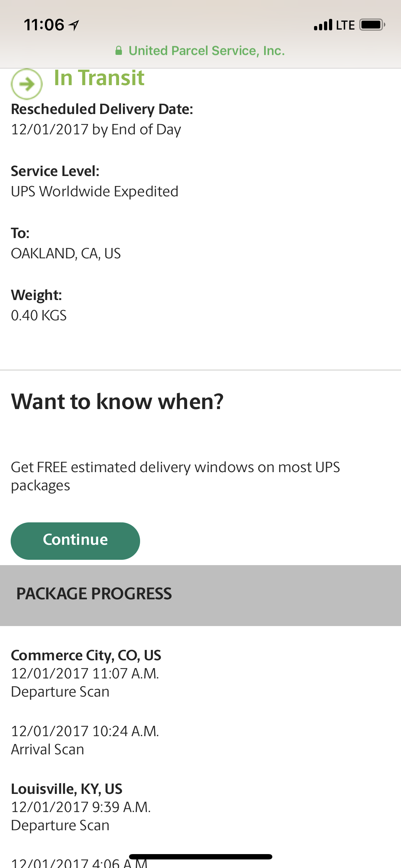The image size is (401, 868).
Task: Tap the battery icon in status bar
Action: click(x=372, y=25)
